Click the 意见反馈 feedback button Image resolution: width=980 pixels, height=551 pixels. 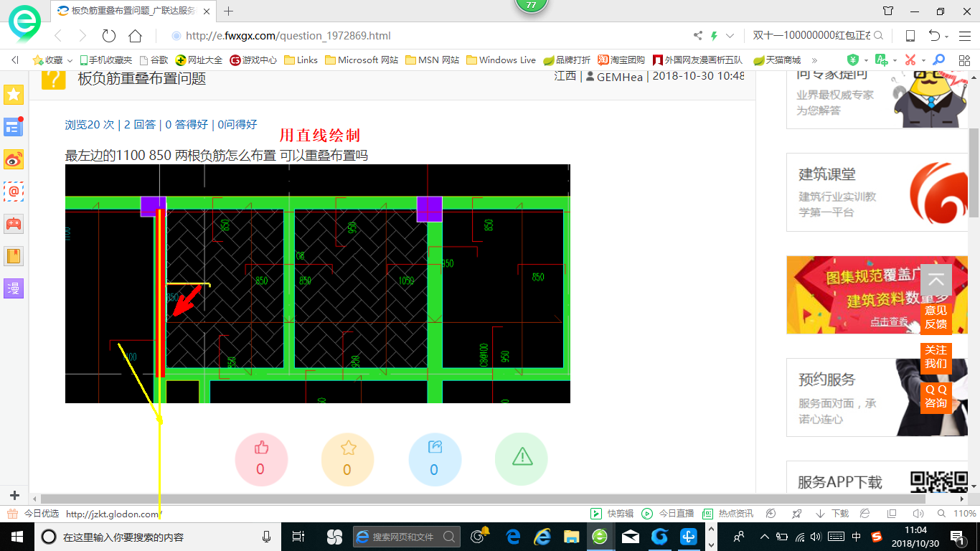point(936,317)
